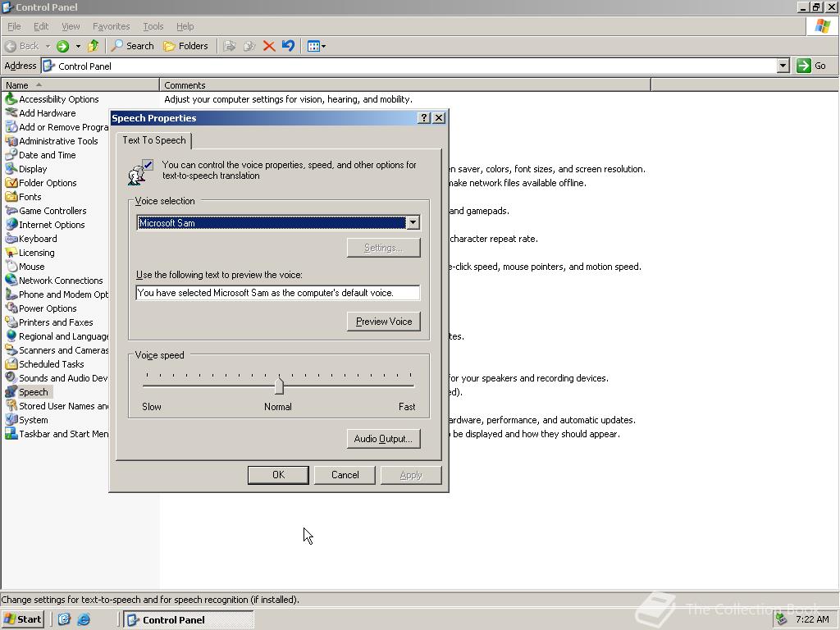The width and height of the screenshot is (840, 630).
Task: Click the Administrative Tools icon
Action: (11, 141)
